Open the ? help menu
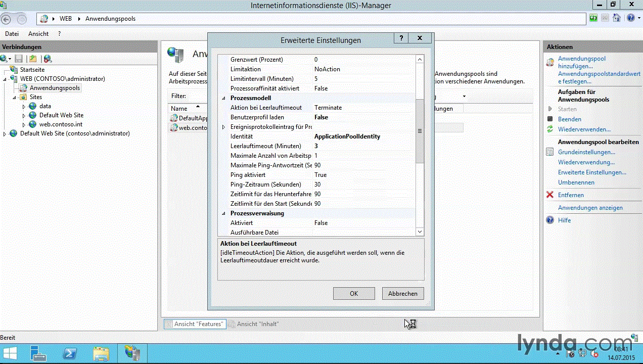Screen dimensions: 643x364 pyautogui.click(x=59, y=34)
